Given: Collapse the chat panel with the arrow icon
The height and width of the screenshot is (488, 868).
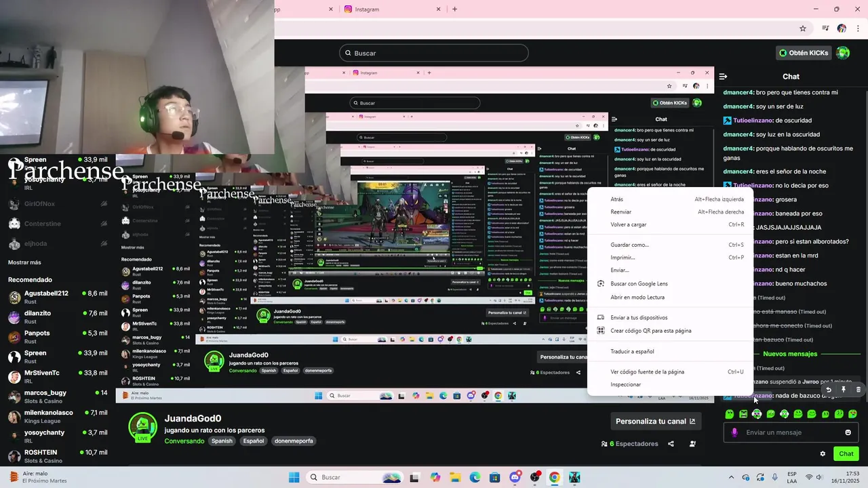Looking at the screenshot, I should [723, 77].
